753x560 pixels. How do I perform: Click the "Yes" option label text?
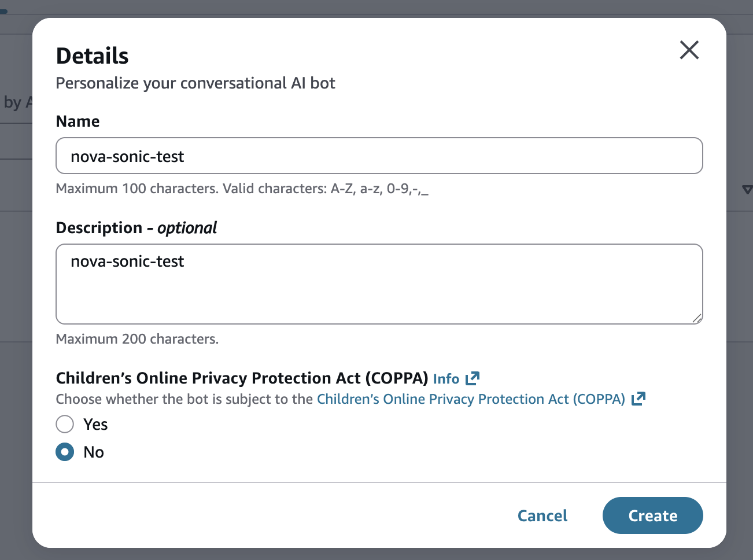tap(95, 425)
